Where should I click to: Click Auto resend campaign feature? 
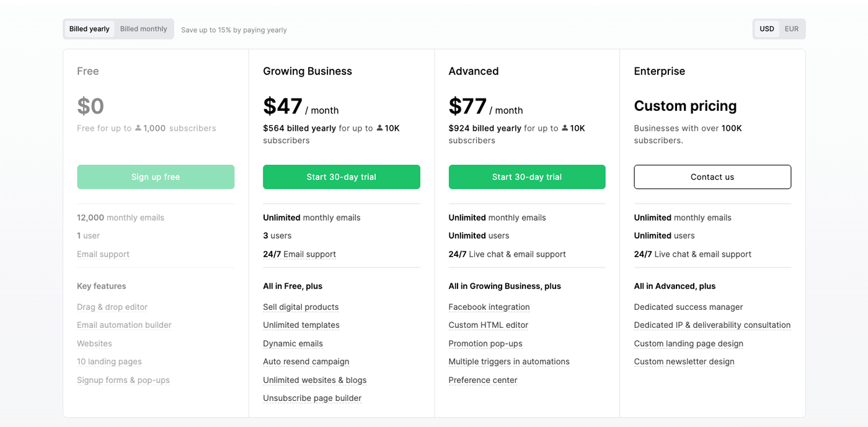coord(306,361)
